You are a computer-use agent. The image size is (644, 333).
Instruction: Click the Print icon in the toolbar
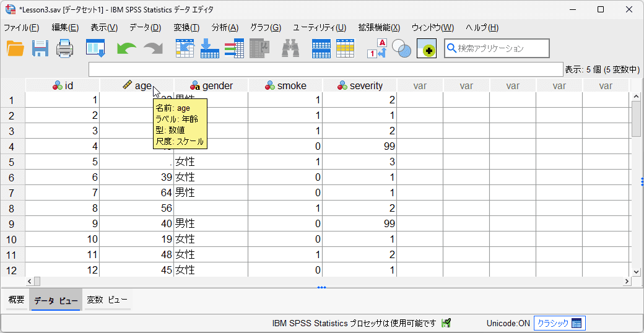click(65, 48)
